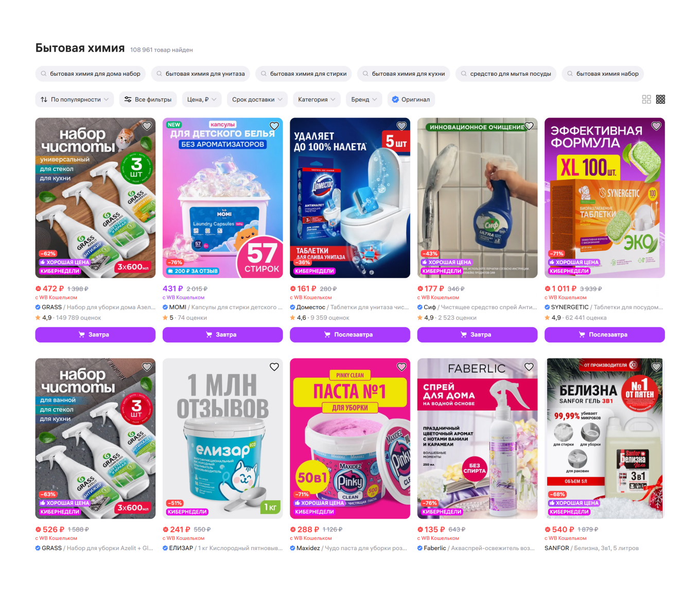Add Cif spray to cart Завтра button

coord(477,335)
